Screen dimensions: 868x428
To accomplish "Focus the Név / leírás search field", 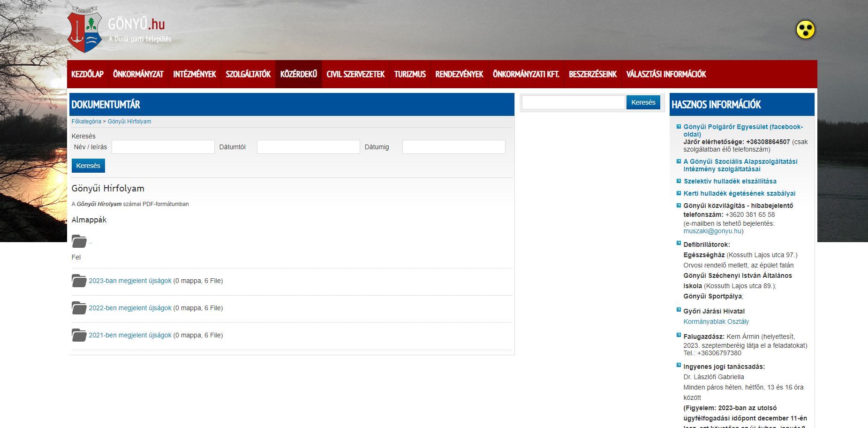I will [163, 147].
